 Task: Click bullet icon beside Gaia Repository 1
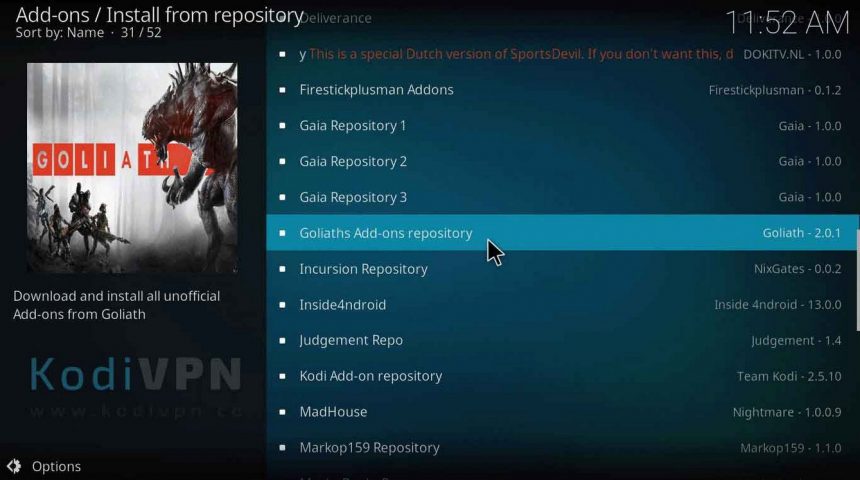click(282, 126)
